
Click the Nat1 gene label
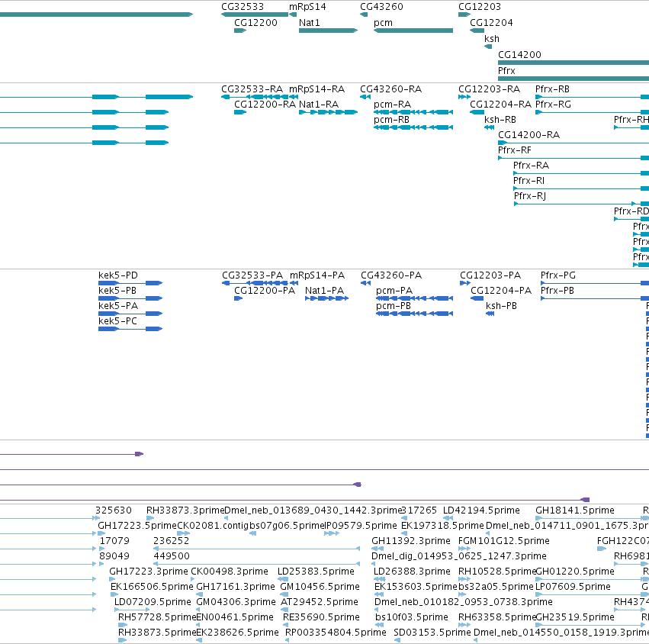coord(310,23)
